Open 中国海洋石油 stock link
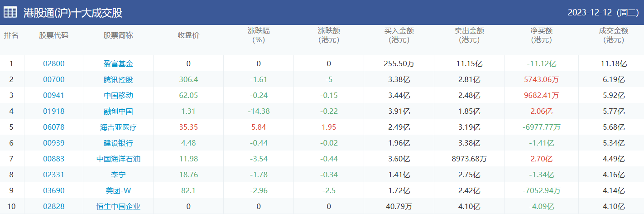The image size is (644, 214). 118,159
